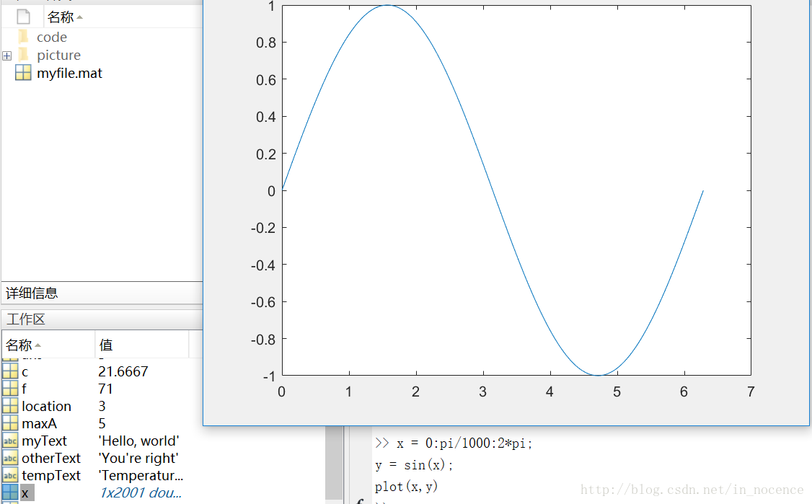The width and height of the screenshot is (812, 504).
Task: Select the otherText variable row
Action: 51,458
